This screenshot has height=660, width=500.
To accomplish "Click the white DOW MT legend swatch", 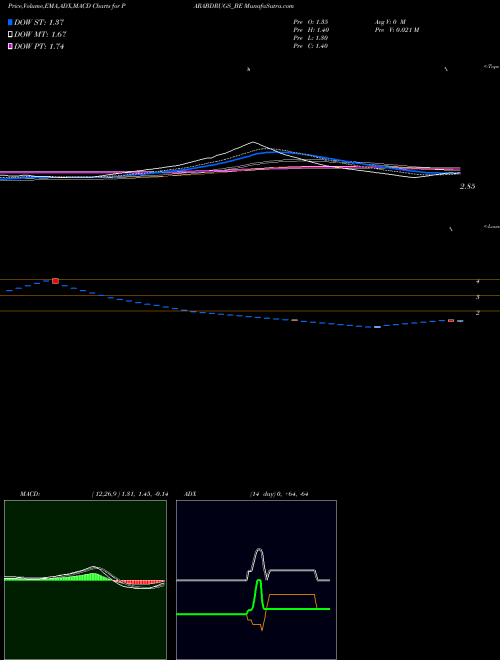I will click(10, 35).
